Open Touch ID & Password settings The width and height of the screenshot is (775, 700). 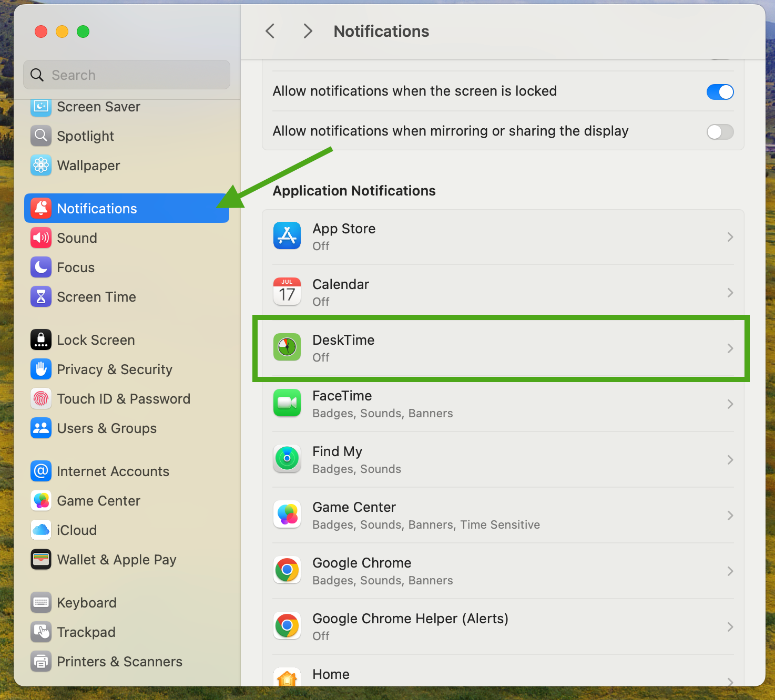pyautogui.click(x=124, y=399)
